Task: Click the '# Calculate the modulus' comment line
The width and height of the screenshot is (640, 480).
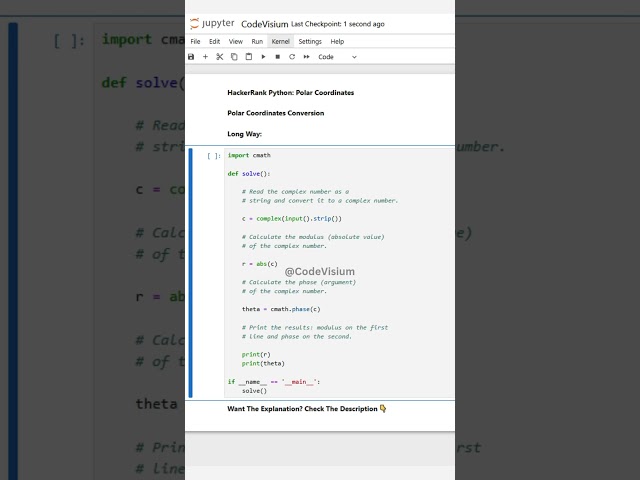Action: pyautogui.click(x=313, y=237)
